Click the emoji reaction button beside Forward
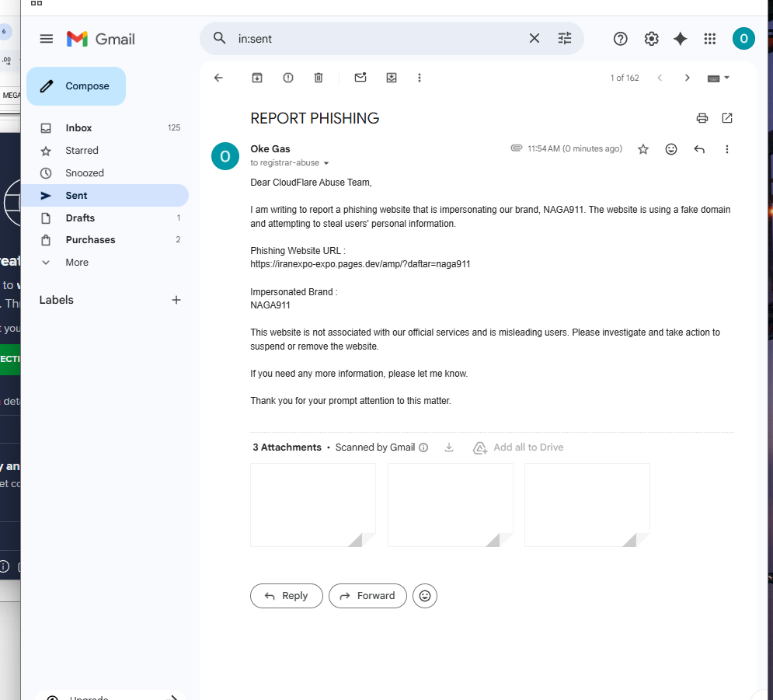The image size is (773, 700). pyautogui.click(x=425, y=596)
